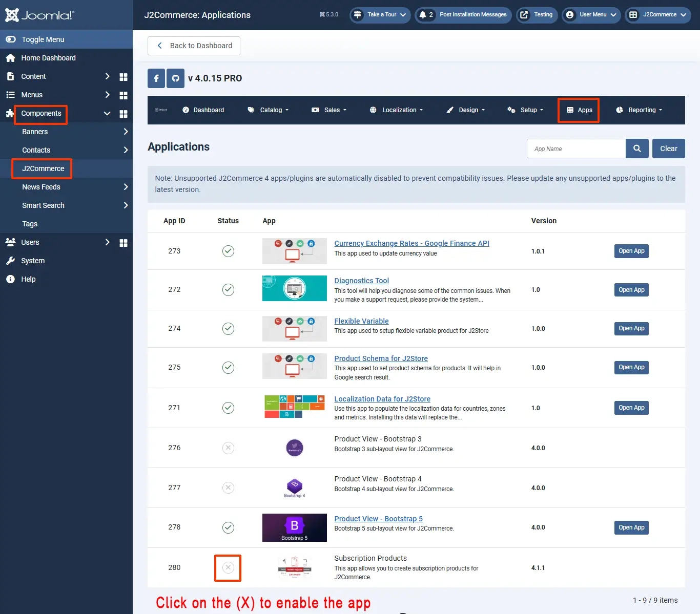Click the J2Commerce logo in navbar

coord(161,110)
